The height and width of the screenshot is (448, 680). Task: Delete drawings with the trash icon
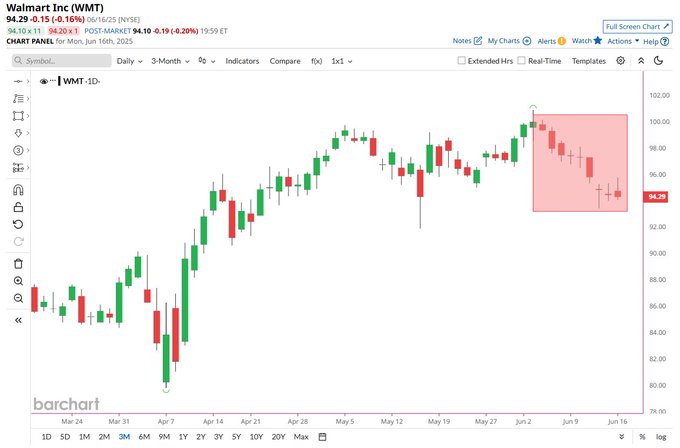(x=18, y=263)
